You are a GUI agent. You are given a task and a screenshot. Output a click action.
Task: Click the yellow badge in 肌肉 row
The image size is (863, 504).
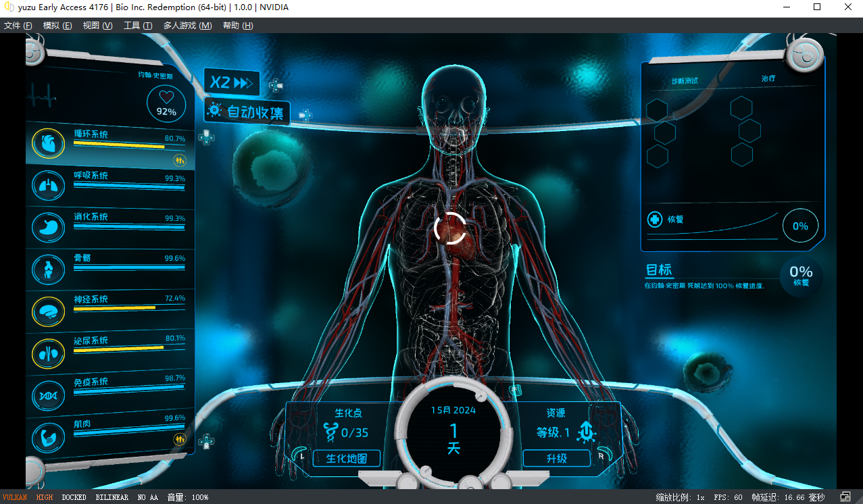click(x=179, y=439)
